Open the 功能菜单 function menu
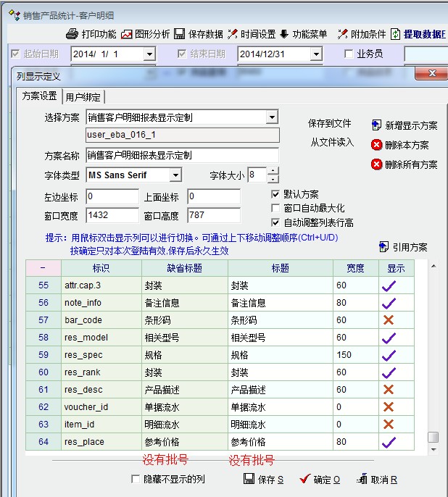Viewport: 448px width, 497px height. [284, 34]
